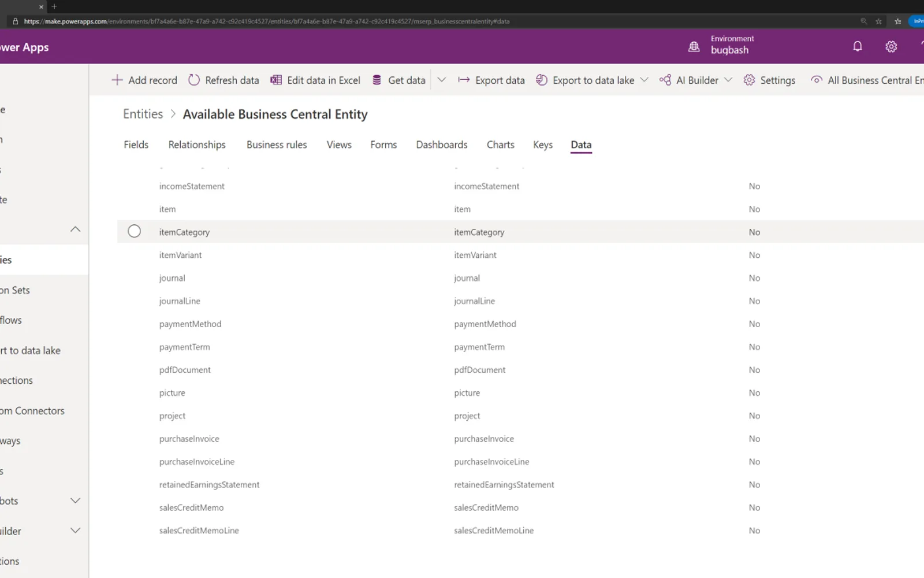Click the AI Builder icon
Image resolution: width=924 pixels, height=578 pixels.
pyautogui.click(x=665, y=80)
